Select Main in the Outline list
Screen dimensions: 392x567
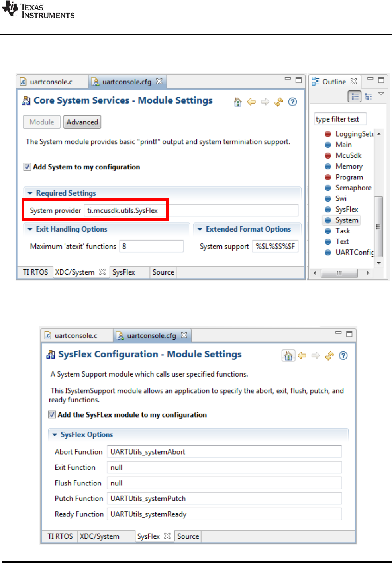(339, 145)
